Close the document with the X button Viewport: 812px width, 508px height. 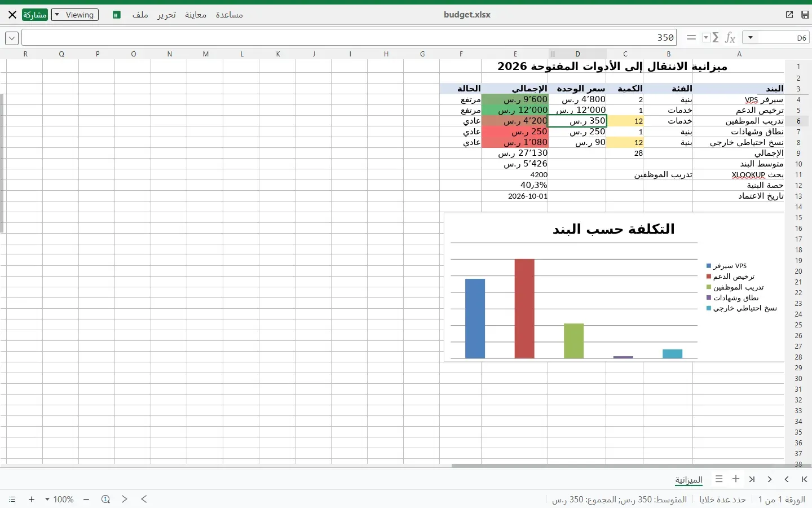(12, 15)
